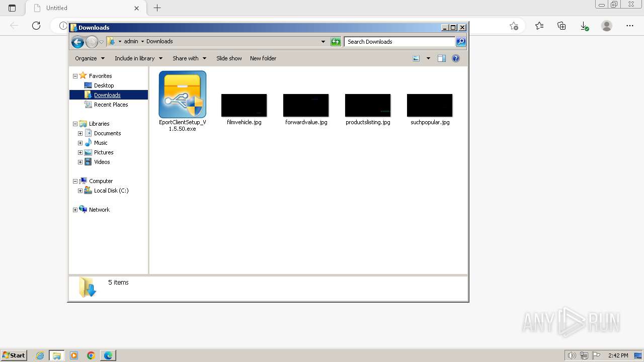644x362 pixels.
Task: Change the view icon in toolbar
Action: (416, 58)
